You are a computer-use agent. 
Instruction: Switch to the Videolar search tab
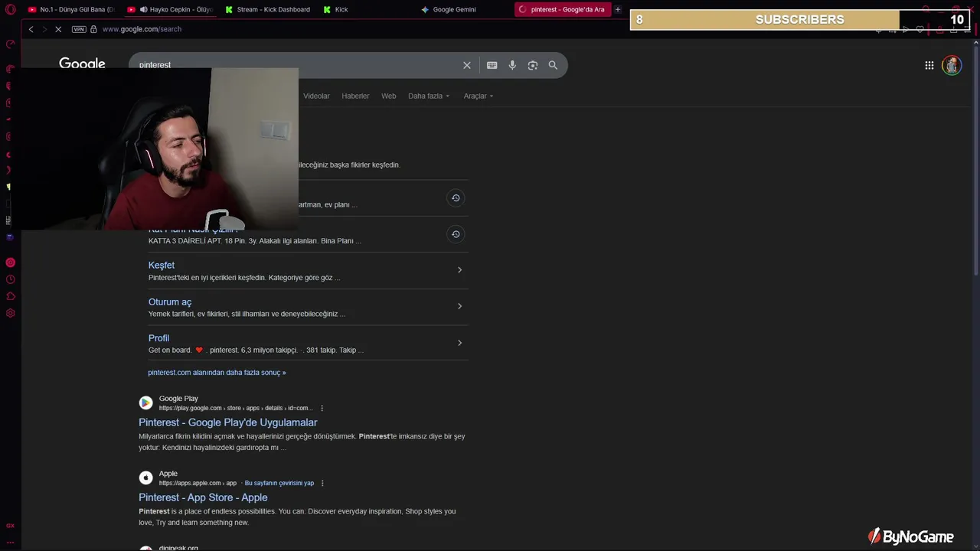[316, 96]
